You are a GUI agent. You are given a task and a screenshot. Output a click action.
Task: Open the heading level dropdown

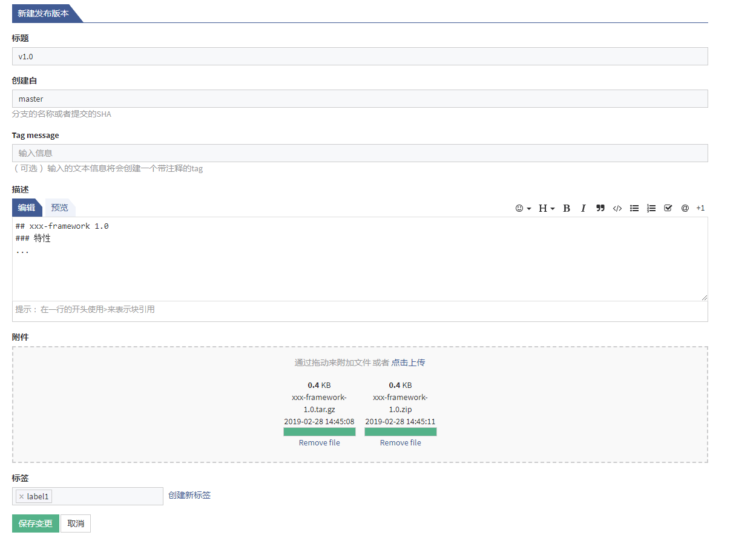(x=546, y=208)
